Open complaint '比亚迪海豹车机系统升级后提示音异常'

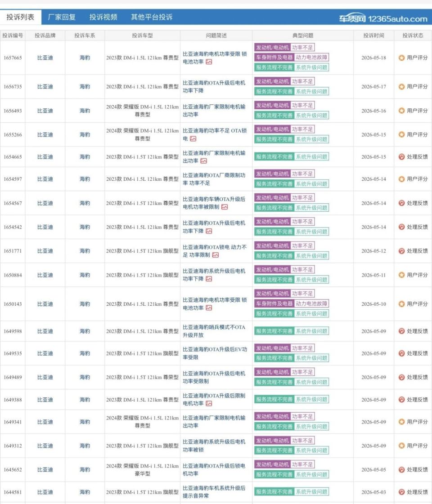(x=214, y=492)
